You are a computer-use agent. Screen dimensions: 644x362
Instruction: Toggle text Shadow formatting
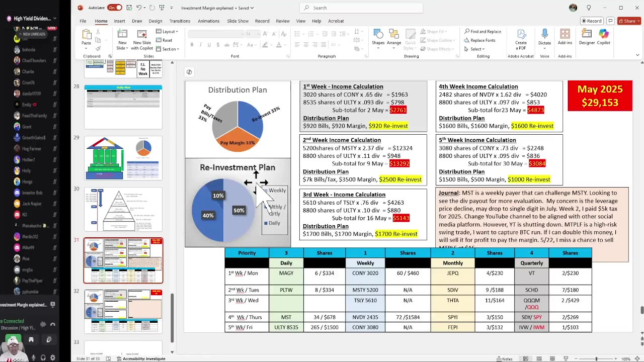point(217,45)
